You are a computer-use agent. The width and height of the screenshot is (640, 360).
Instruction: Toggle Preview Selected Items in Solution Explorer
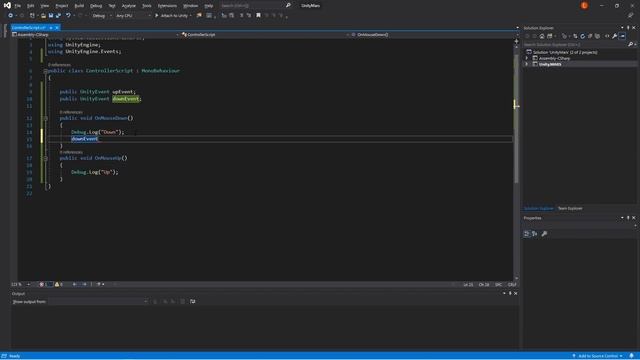[622, 36]
